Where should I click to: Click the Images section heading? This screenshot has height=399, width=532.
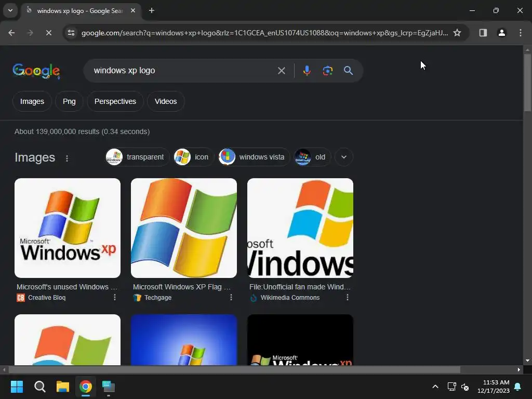[35, 157]
